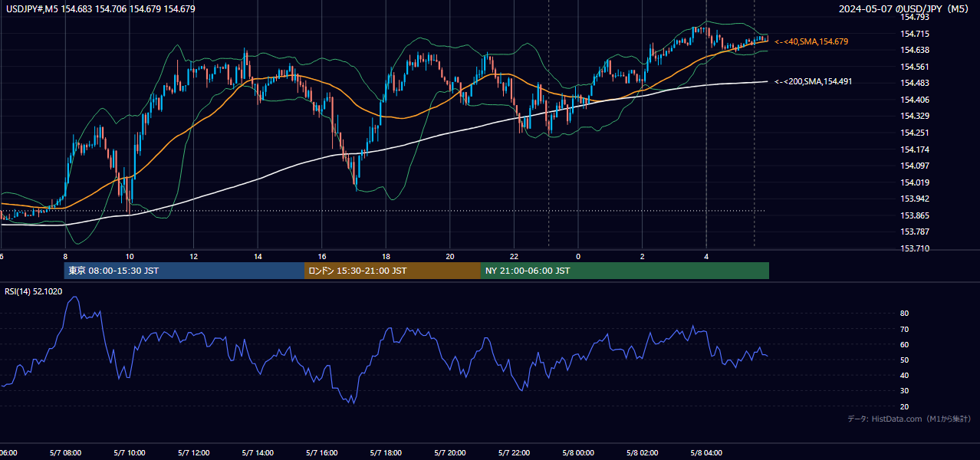The width and height of the screenshot is (980, 460).
Task: Click the 5/7 16:00 date axis label
Action: pyautogui.click(x=321, y=453)
